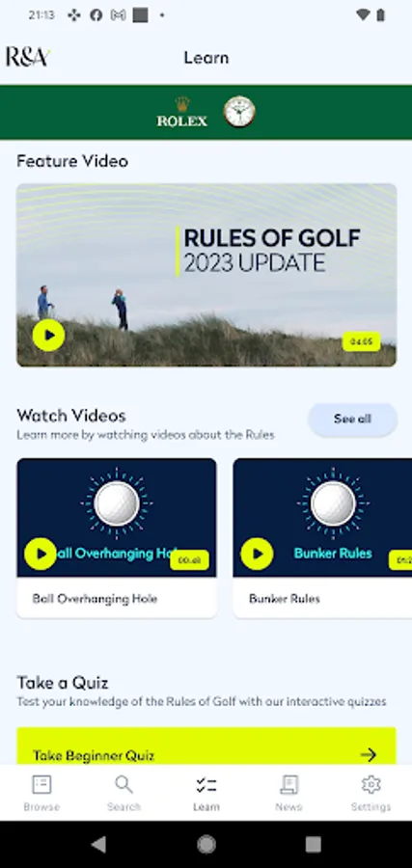Tap the R&A logo in header
This screenshot has width=412, height=868.
tap(28, 57)
